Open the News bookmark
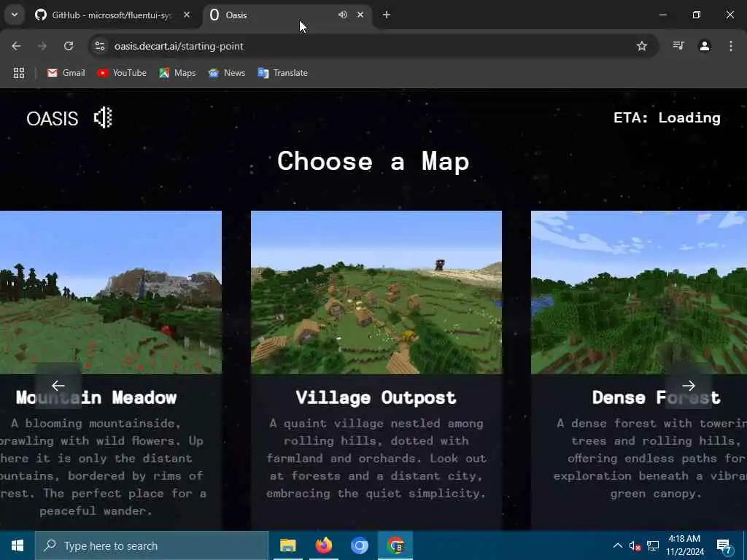Viewport: 747px width, 560px height. 227,73
